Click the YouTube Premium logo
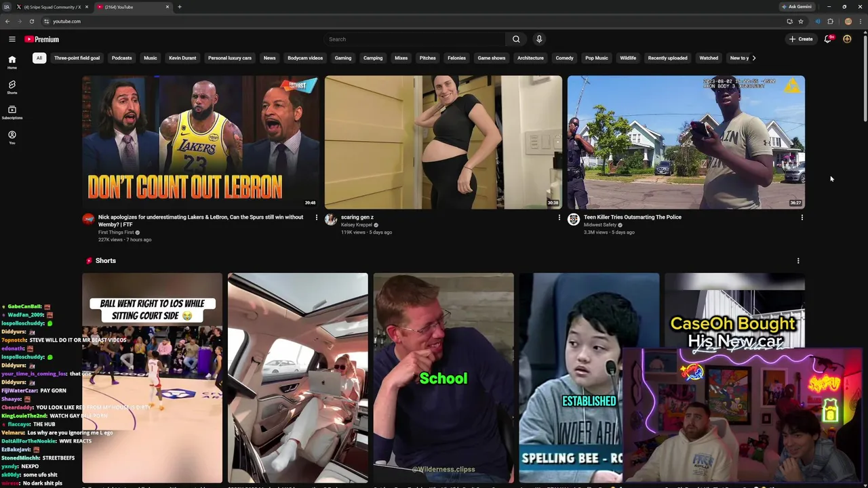868x488 pixels. point(41,39)
